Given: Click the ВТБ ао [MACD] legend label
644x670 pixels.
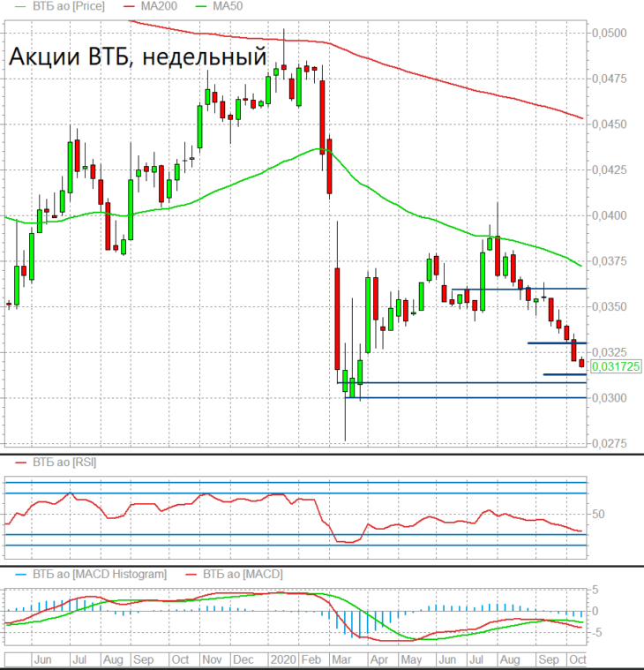Looking at the screenshot, I should tap(243, 574).
